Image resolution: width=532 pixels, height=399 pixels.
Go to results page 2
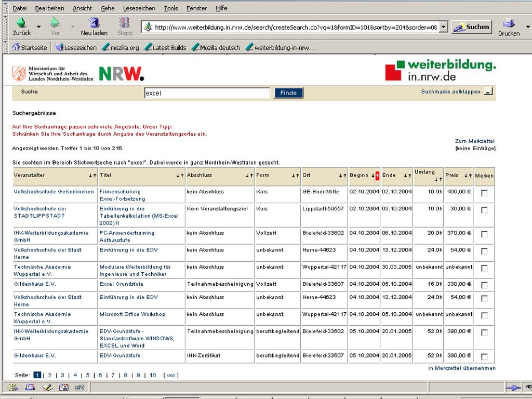tap(49, 375)
